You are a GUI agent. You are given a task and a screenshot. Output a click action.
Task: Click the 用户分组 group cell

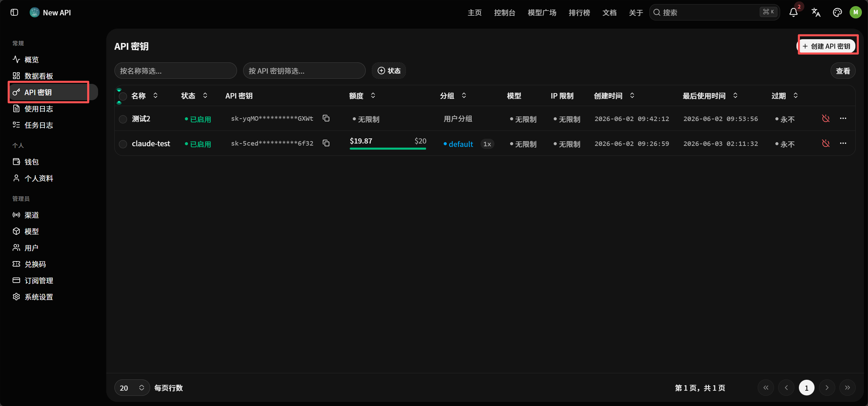(458, 119)
